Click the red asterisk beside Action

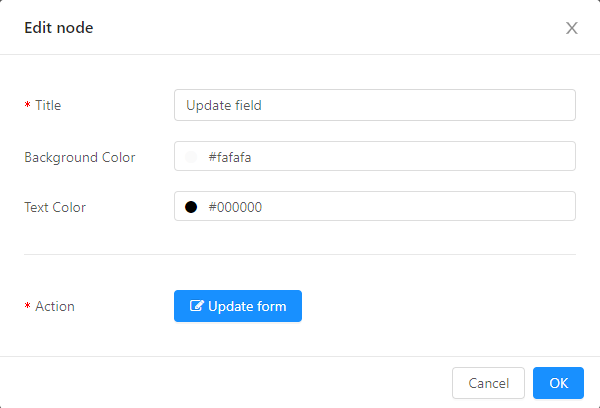pos(28,306)
